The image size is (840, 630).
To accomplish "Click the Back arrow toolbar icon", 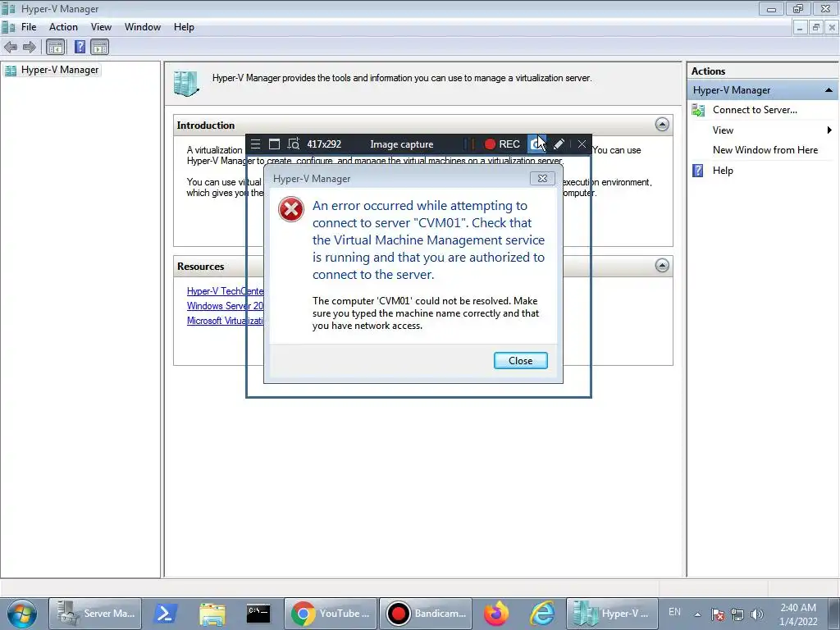I will [11, 47].
